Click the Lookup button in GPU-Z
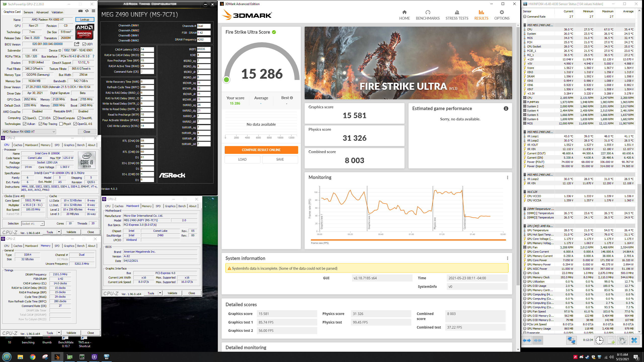Image resolution: width=644 pixels, height=362 pixels. pos(85,20)
